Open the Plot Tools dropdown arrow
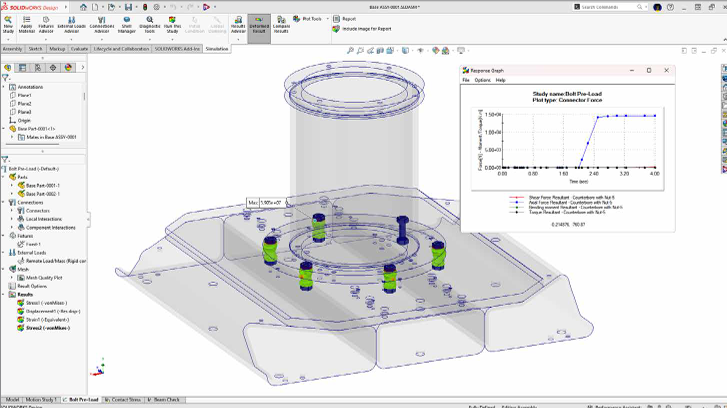This screenshot has width=727, height=408. tap(327, 19)
